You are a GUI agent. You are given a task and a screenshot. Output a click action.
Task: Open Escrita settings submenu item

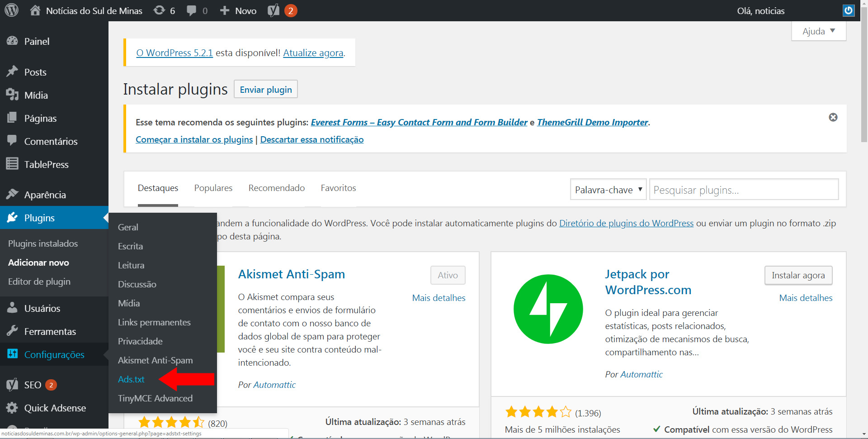click(x=130, y=246)
